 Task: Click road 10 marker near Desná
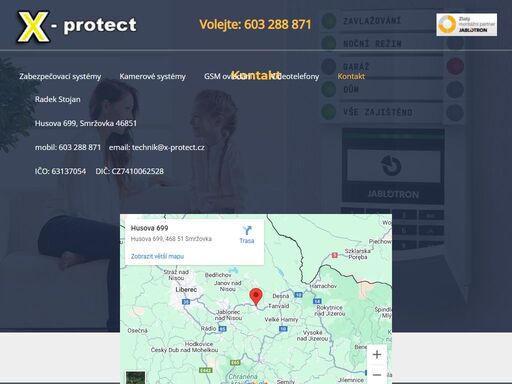298,295
